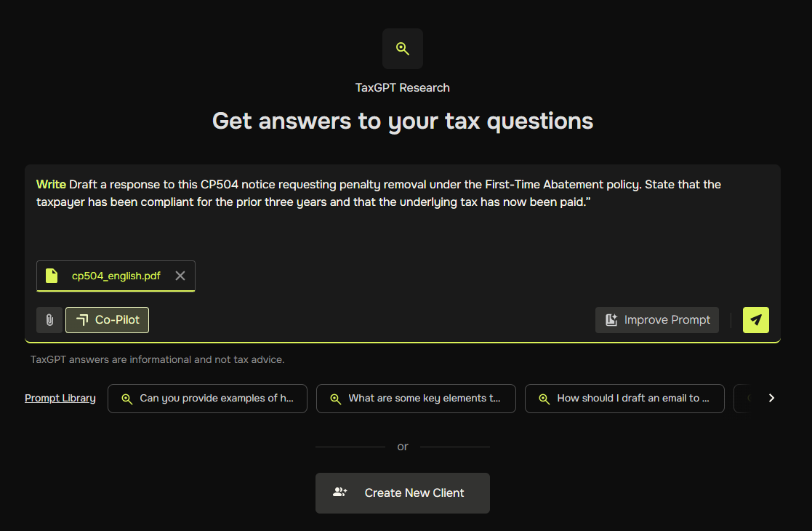Select the 'How should I draft an email to ...' prompt
Viewport: 812px width, 531px height.
coord(624,399)
